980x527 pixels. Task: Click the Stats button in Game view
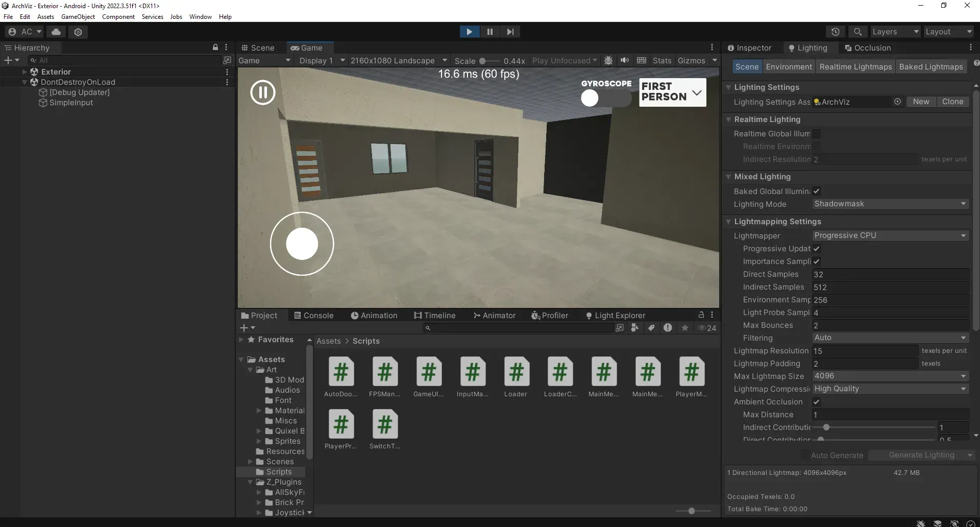click(662, 60)
